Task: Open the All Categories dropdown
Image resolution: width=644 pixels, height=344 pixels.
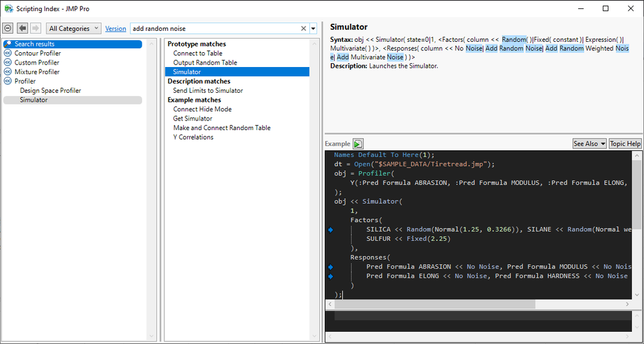Action: pos(74,28)
